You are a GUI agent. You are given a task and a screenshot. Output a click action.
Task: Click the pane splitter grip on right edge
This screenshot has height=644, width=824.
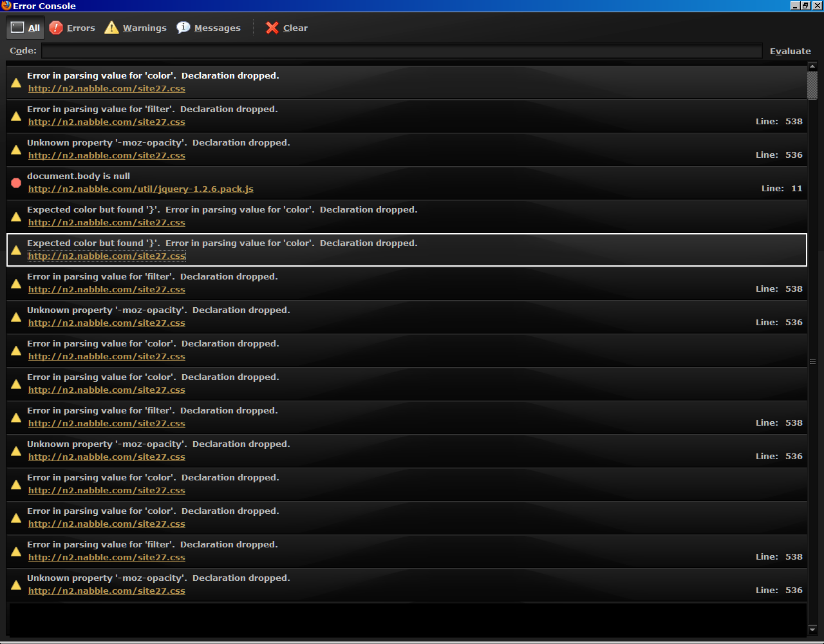[x=812, y=362]
